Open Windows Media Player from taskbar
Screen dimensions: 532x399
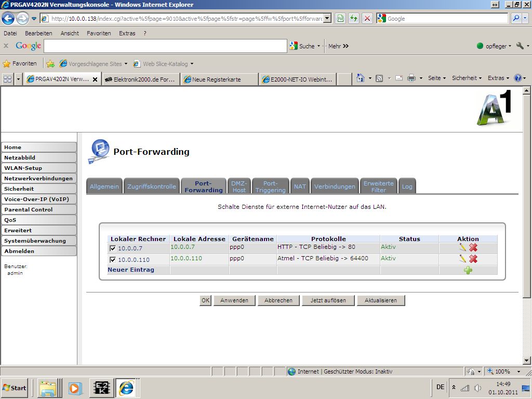point(74,388)
